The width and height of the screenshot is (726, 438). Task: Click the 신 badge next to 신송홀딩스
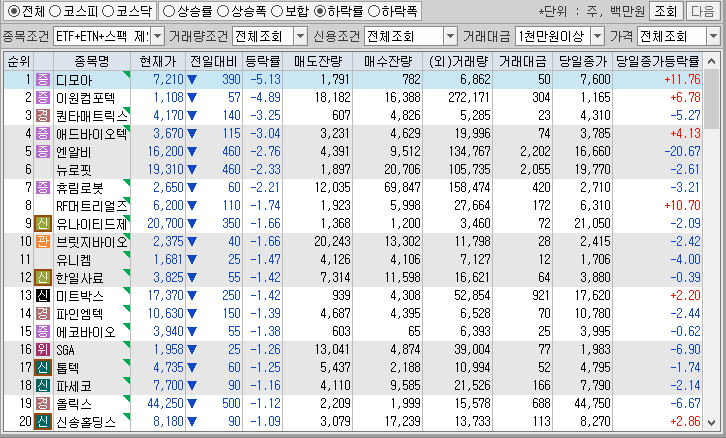(x=43, y=422)
